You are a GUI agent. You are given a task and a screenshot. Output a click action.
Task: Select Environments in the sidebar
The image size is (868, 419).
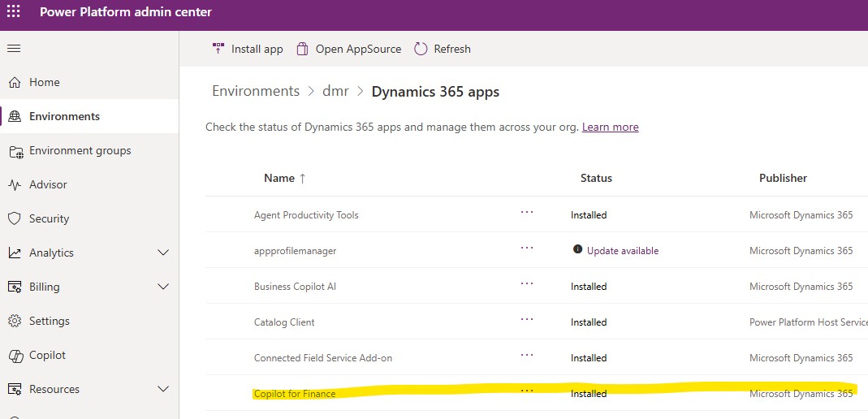coord(65,117)
